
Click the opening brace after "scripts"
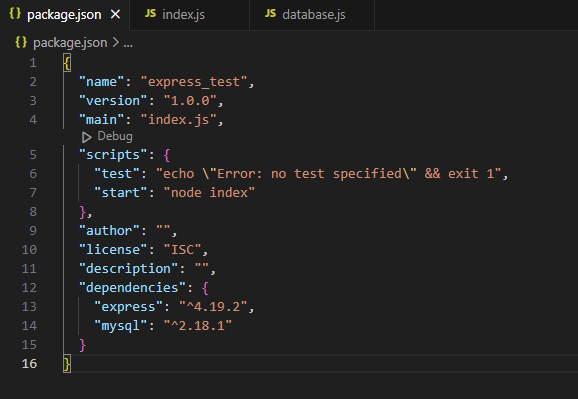[167, 155]
